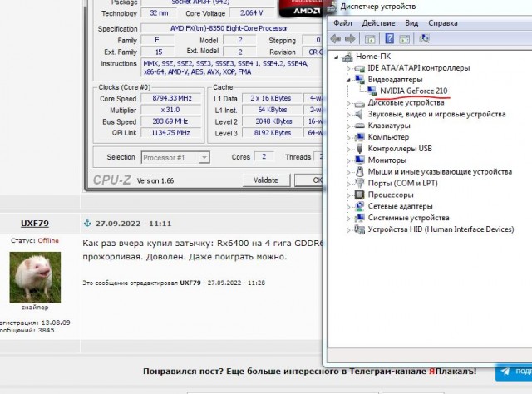Click the blue Help question-mark toolbar icon
The image size is (532, 394).
[x=390, y=38]
